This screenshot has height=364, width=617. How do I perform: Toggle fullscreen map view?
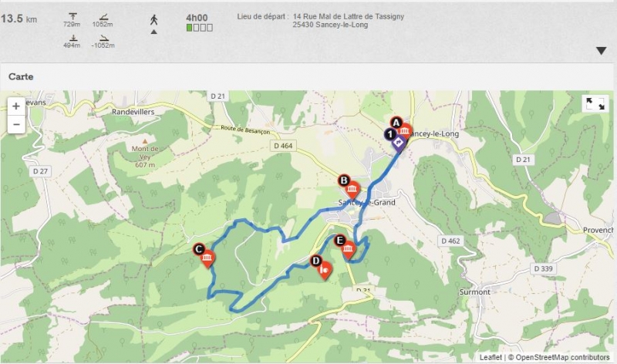[x=595, y=103]
